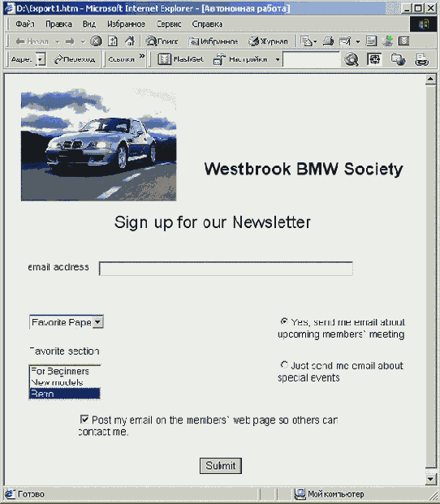Click the scrollbar up arrow

[431, 80]
